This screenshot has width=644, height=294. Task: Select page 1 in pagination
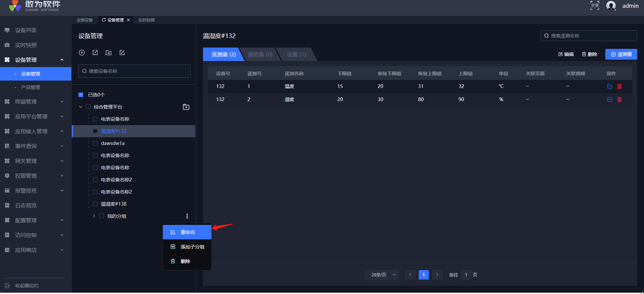423,275
